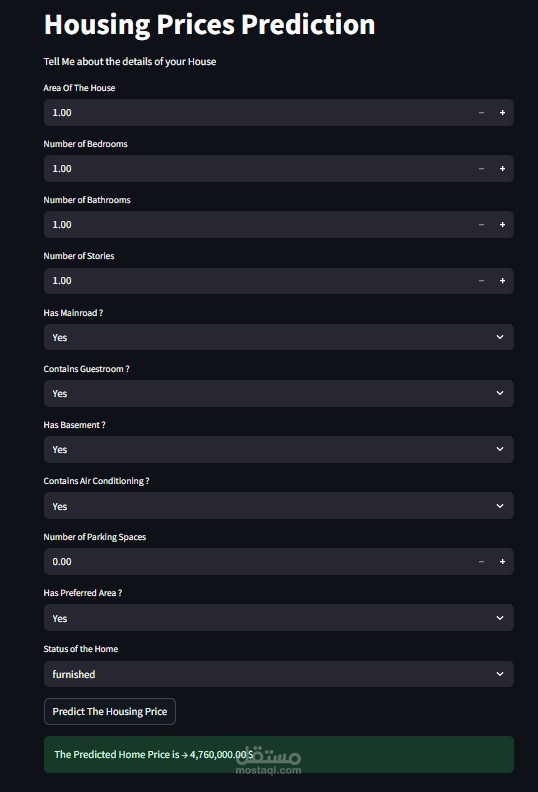This screenshot has width=538, height=792.
Task: Click the Number of Parking Spaces input
Action: [258, 562]
